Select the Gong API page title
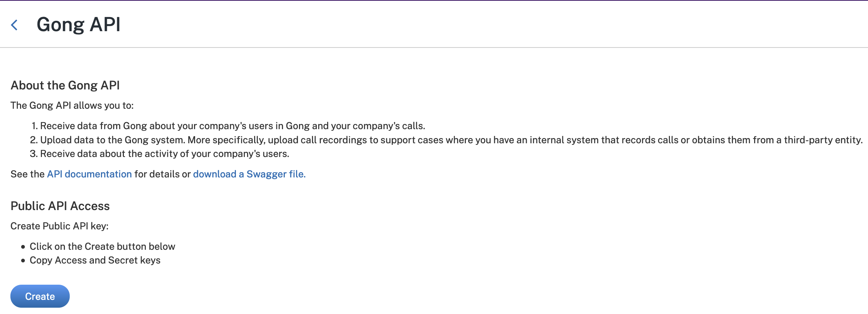868x314 pixels. click(79, 24)
